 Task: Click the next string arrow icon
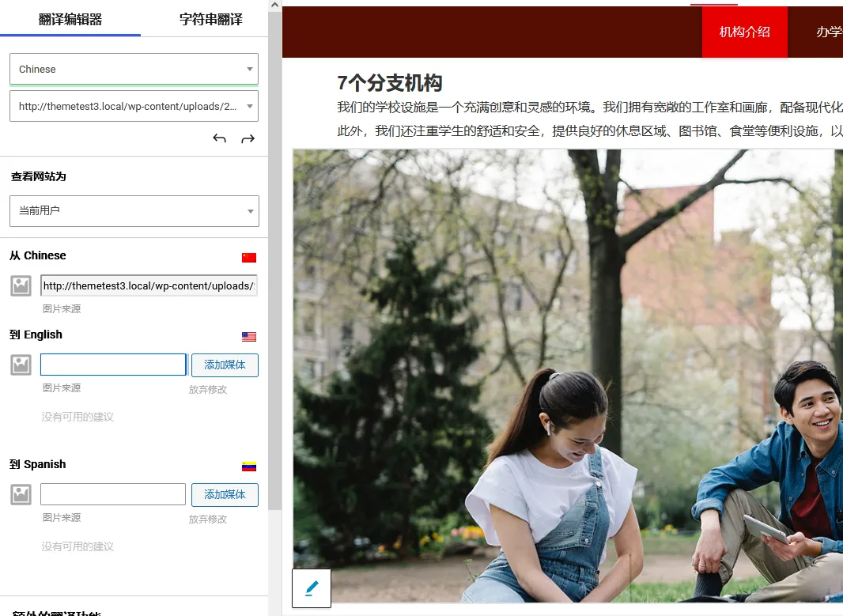click(248, 139)
